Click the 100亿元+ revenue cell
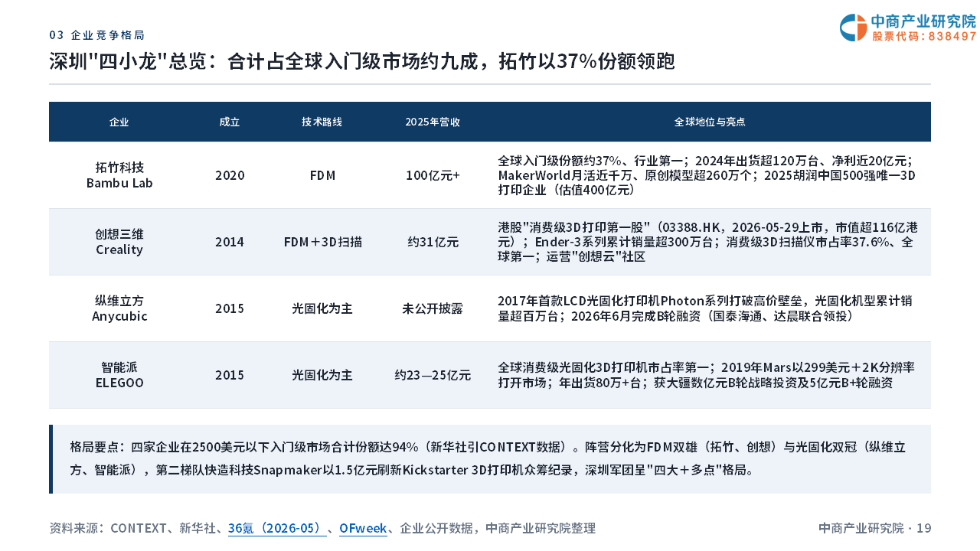The width and height of the screenshot is (980, 551). tap(433, 175)
